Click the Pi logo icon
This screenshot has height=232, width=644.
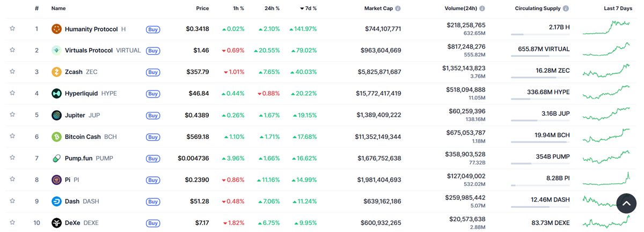click(x=56, y=179)
